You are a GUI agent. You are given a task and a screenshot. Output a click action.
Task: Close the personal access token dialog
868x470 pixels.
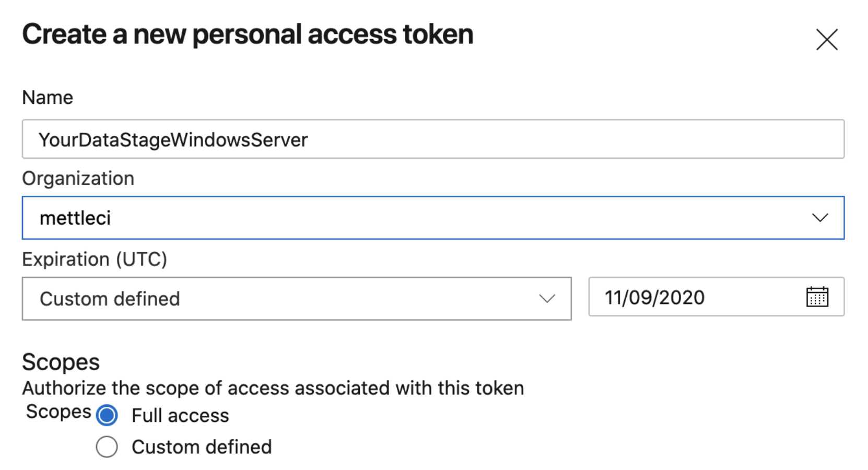[826, 40]
